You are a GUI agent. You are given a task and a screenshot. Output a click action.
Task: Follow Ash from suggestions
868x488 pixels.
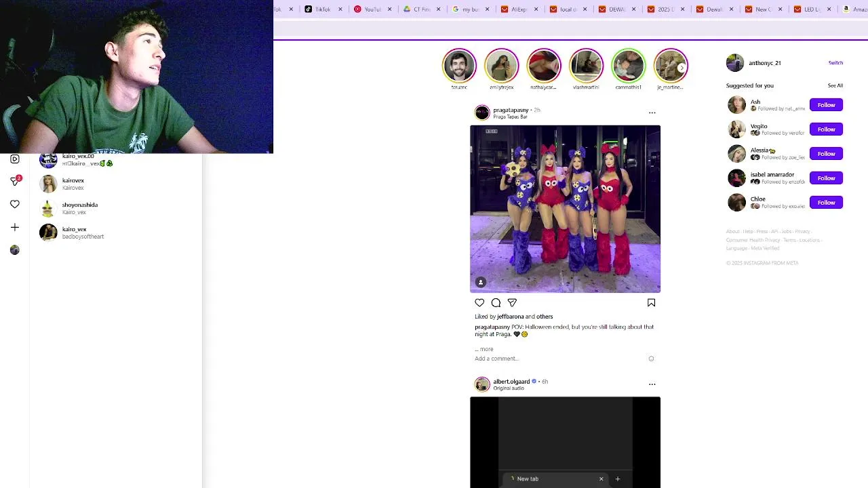826,105
